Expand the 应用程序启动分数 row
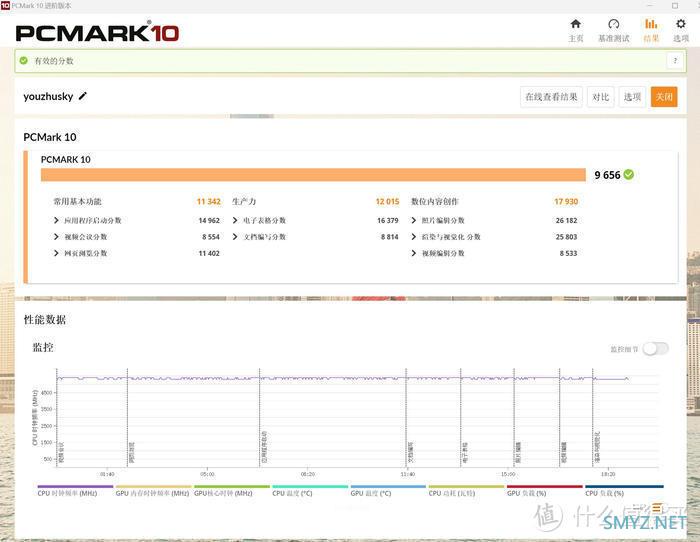This screenshot has height=542, width=700. (x=56, y=220)
